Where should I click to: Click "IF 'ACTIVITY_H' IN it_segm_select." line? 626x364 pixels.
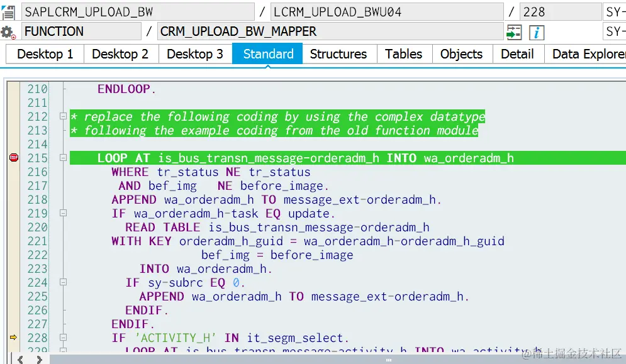coord(230,338)
